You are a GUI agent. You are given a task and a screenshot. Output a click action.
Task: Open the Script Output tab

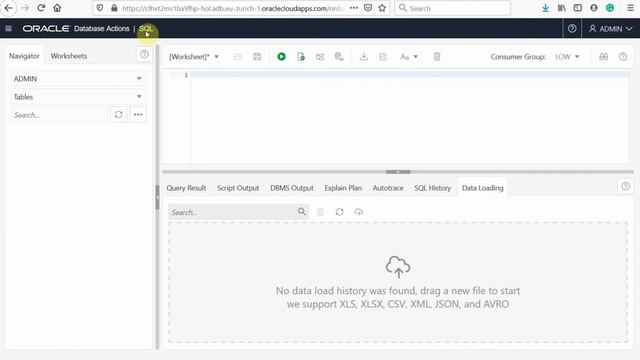point(238,188)
